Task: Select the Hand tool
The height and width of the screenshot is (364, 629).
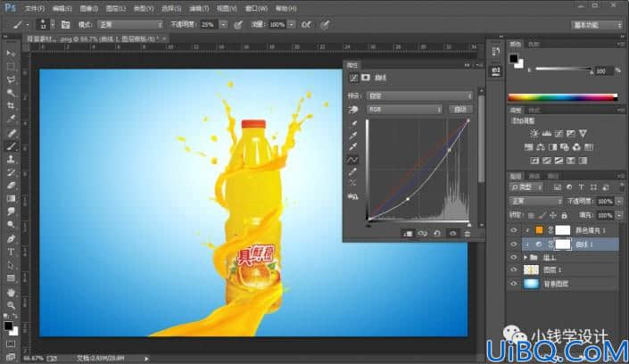Action: 11,292
